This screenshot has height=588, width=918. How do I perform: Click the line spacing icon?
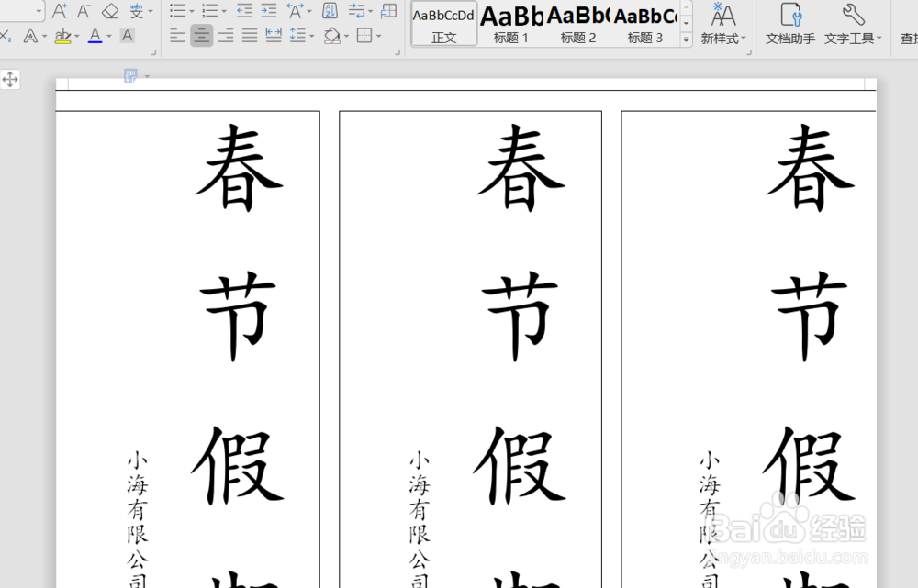point(297,37)
